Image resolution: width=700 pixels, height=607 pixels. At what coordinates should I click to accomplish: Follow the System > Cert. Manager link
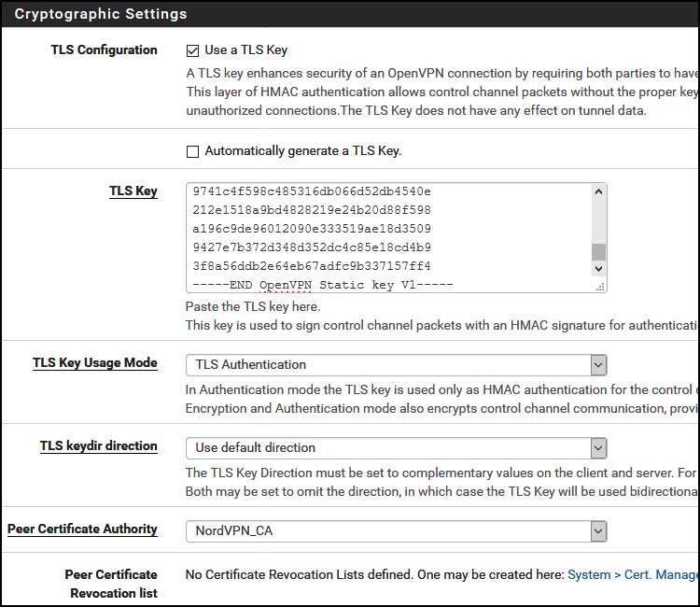[634, 575]
